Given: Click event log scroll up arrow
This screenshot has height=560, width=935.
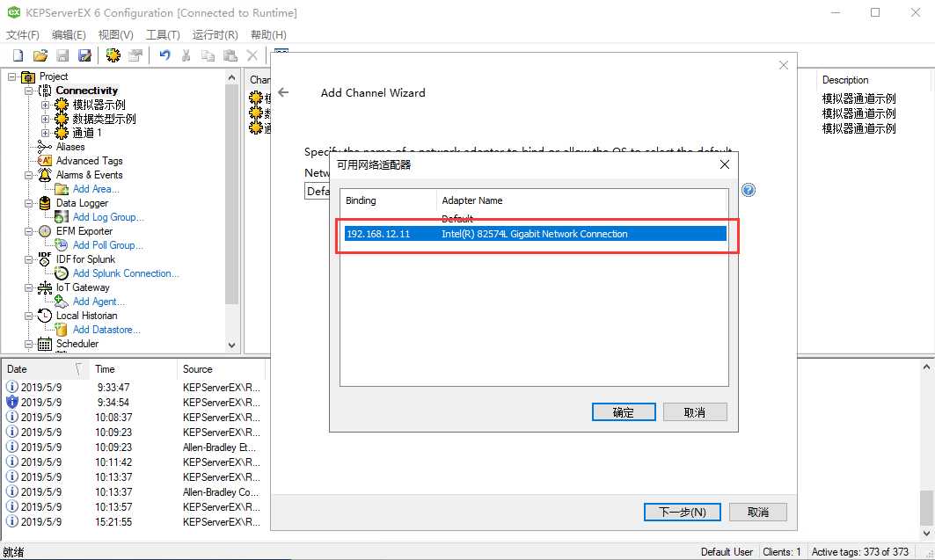Looking at the screenshot, I should [926, 367].
